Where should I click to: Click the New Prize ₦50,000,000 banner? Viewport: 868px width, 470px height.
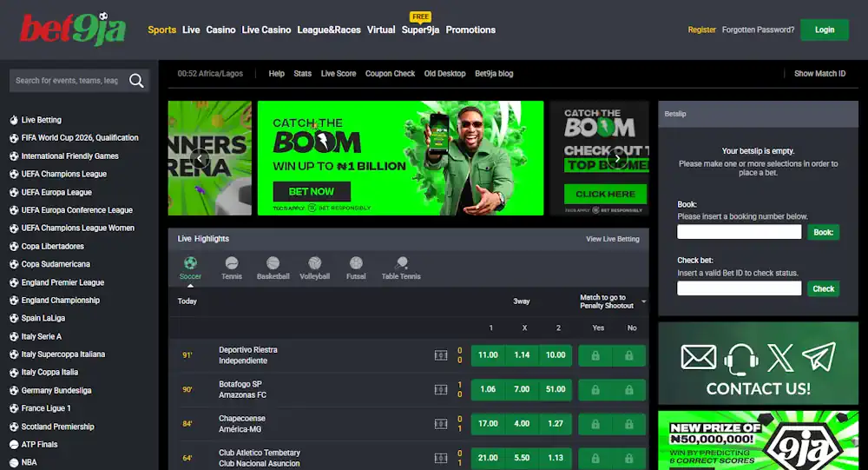758,440
